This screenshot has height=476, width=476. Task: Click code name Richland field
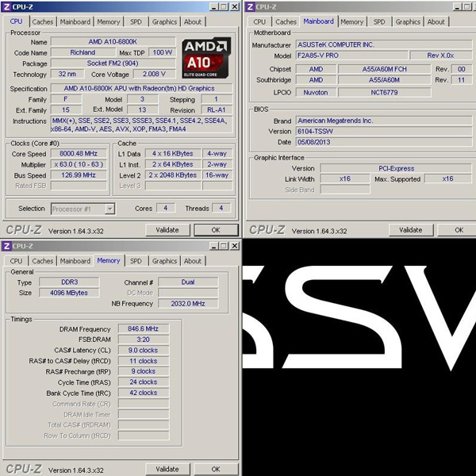click(83, 52)
